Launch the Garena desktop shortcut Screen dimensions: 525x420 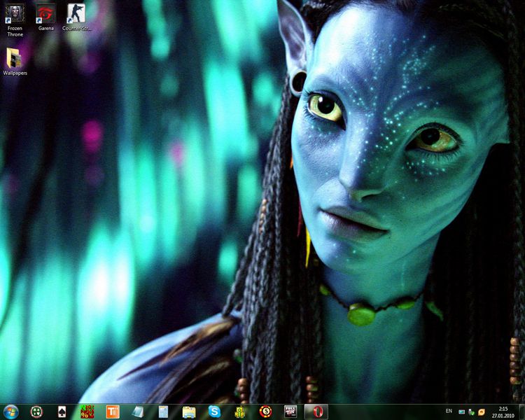[46, 17]
